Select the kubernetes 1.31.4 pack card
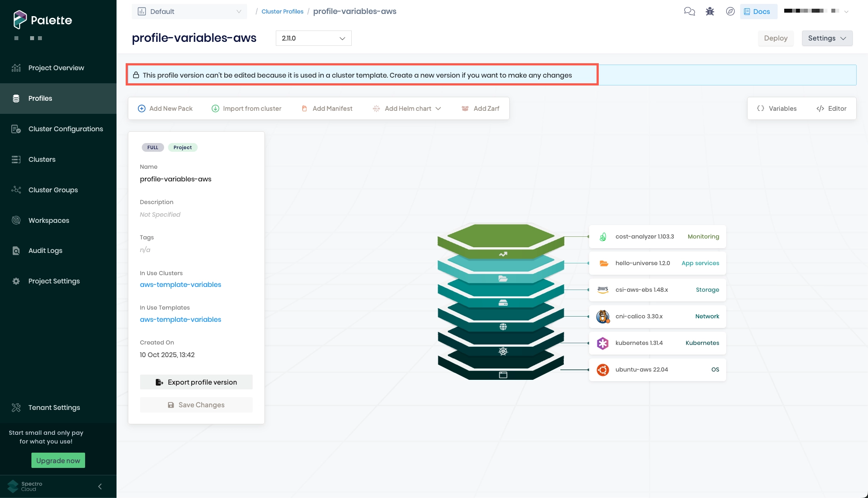The height and width of the screenshot is (498, 868). pos(657,343)
